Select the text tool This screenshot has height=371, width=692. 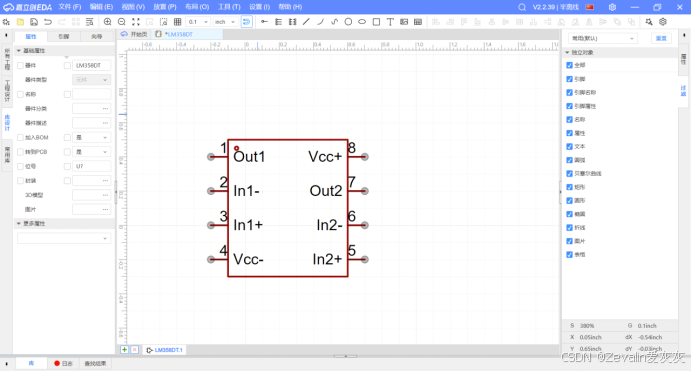pos(390,22)
